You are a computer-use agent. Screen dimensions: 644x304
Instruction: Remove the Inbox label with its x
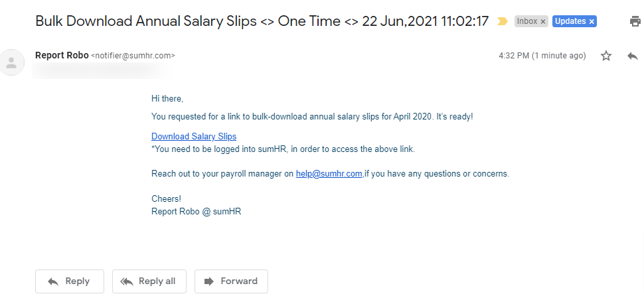tap(543, 22)
